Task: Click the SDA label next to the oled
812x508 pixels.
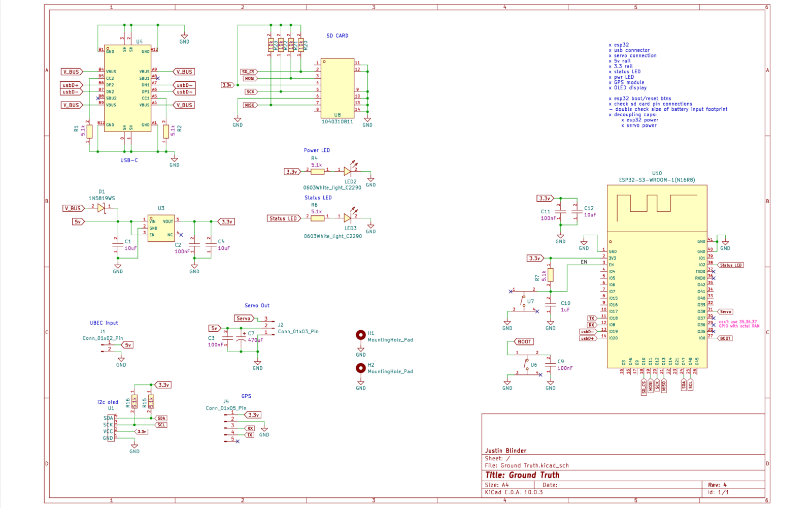Action: (161, 419)
